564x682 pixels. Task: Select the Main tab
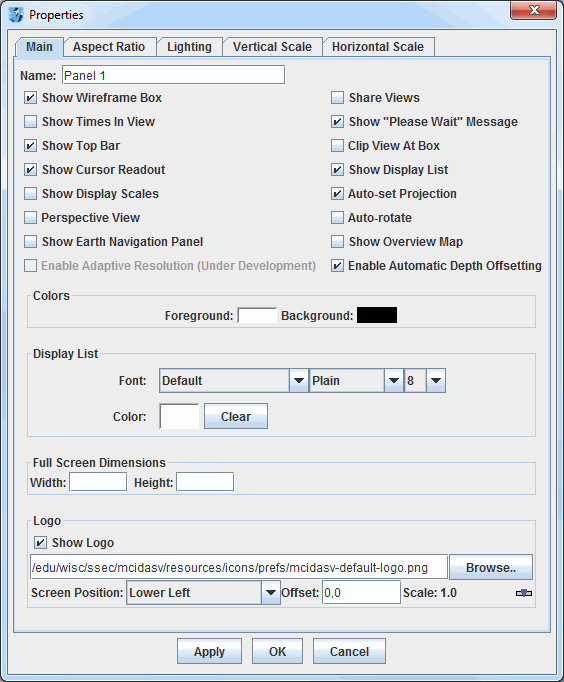point(39,47)
